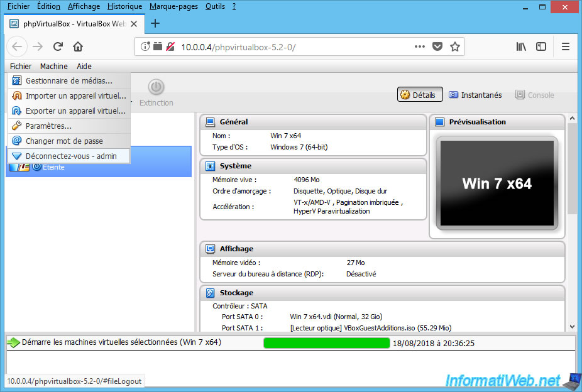Reload the current page
This screenshot has height=392, width=582.
58,46
